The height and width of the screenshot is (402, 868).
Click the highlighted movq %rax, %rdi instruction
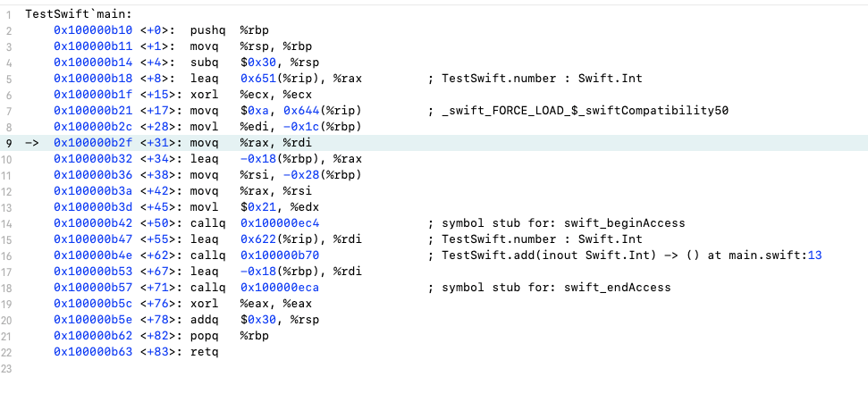click(251, 143)
